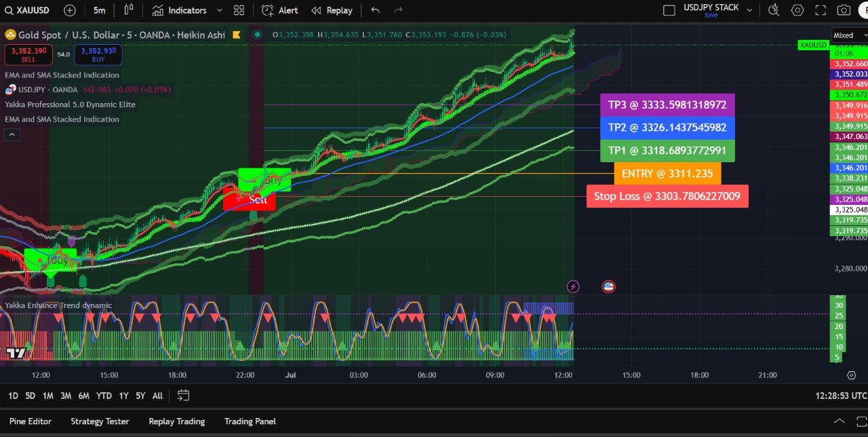Toggle fullscreen mode
The image size is (868, 437).
[x=821, y=10]
